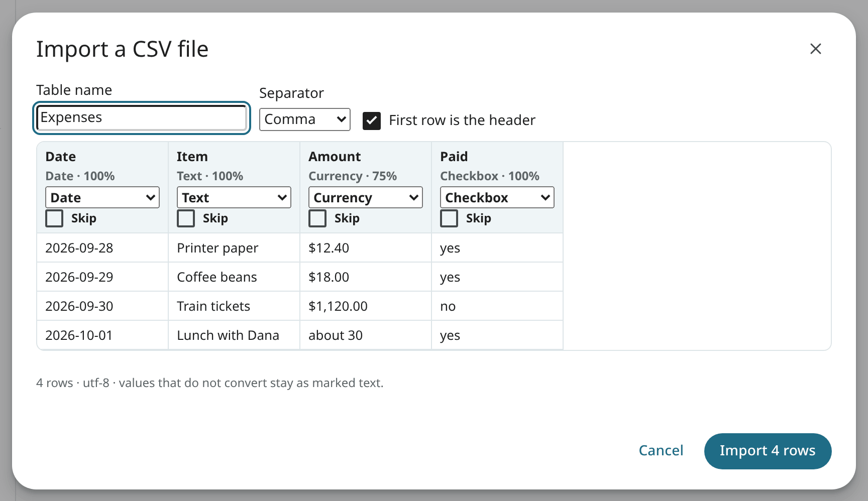Click the Amount column header name
Image resolution: width=868 pixels, height=501 pixels.
coord(335,157)
